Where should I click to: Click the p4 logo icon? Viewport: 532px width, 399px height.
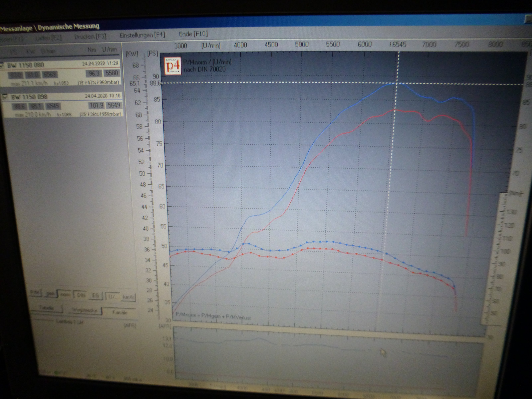click(x=173, y=66)
